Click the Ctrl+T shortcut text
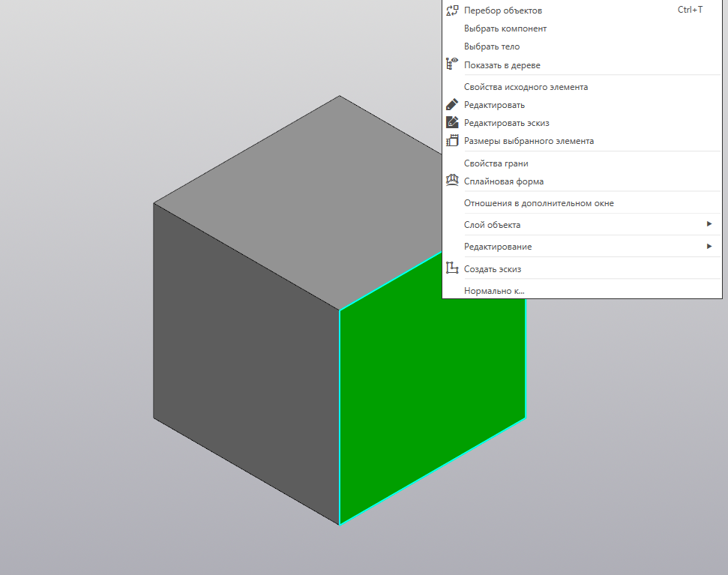 [x=690, y=10]
